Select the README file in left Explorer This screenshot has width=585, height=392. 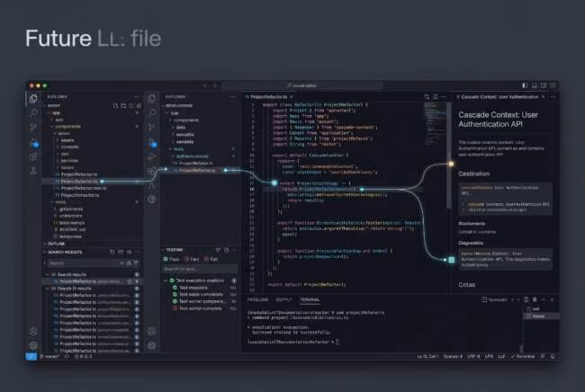pyautogui.click(x=72, y=229)
